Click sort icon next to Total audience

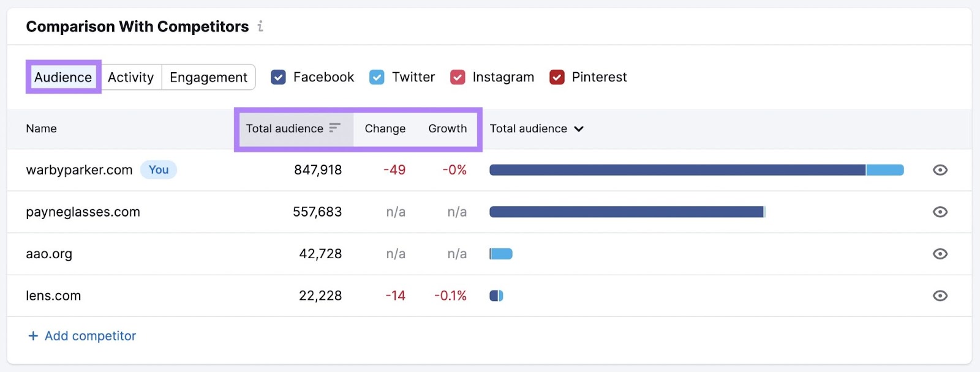(x=334, y=128)
